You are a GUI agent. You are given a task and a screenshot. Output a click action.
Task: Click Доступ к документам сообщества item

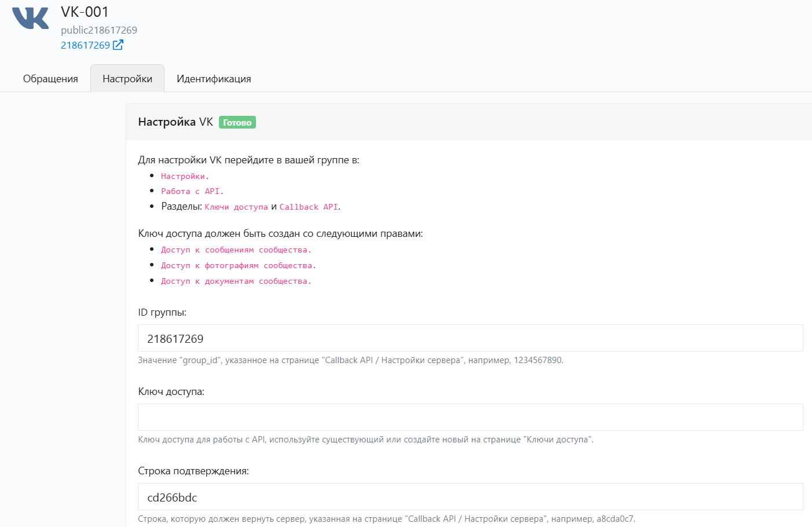[236, 281]
